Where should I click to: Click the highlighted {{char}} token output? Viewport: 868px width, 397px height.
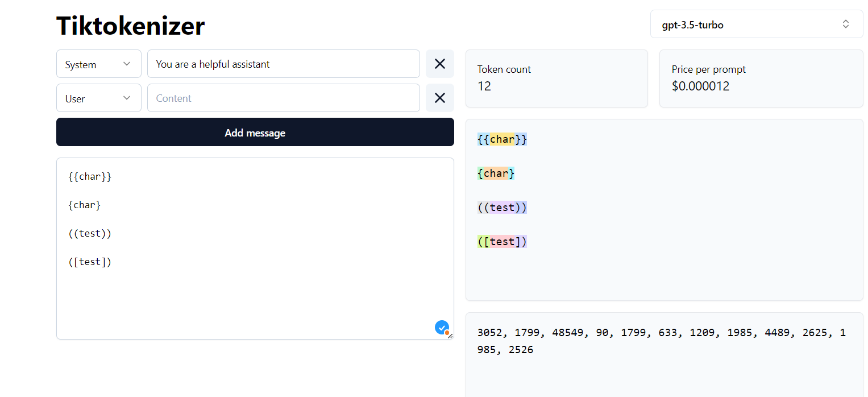click(502, 139)
